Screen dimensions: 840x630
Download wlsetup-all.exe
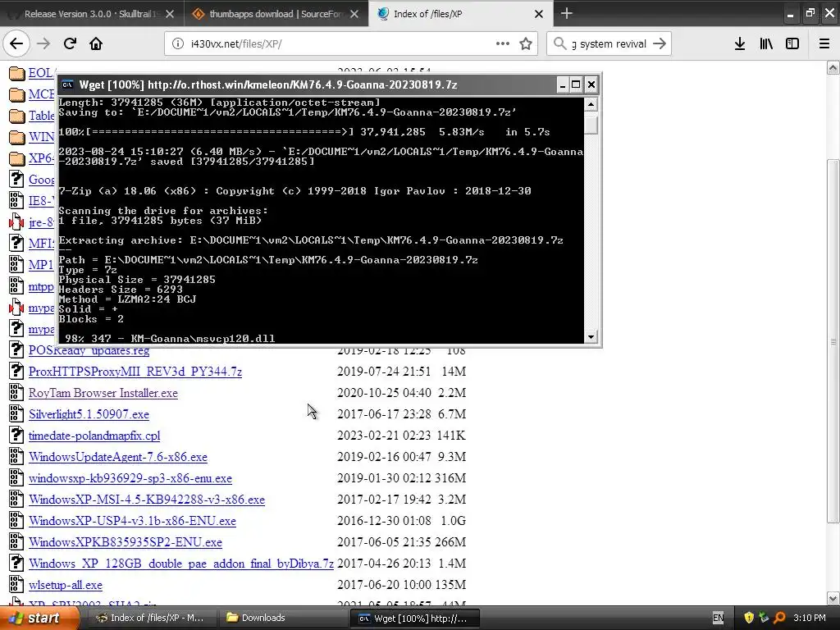(66, 586)
